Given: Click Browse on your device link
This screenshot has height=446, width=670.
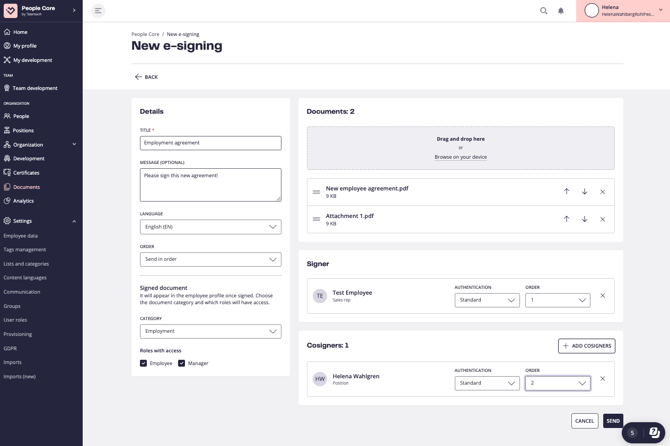Looking at the screenshot, I should pos(460,157).
